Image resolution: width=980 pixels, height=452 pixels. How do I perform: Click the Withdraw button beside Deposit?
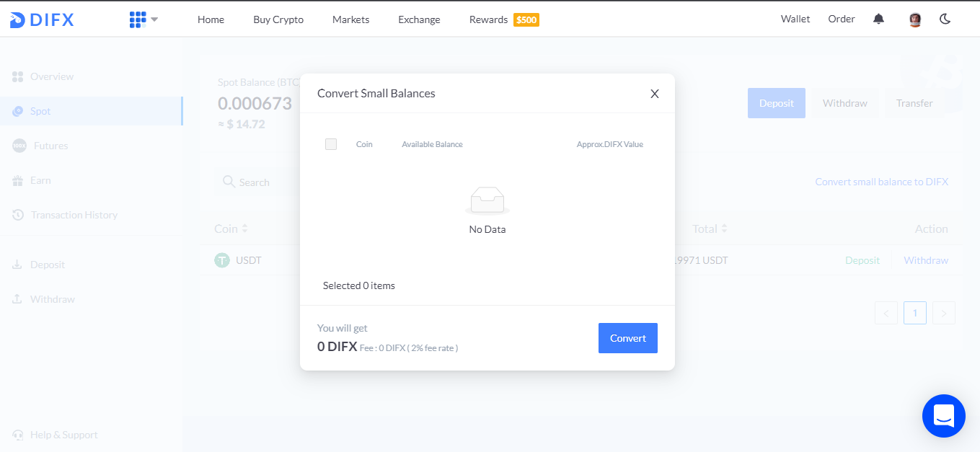coord(845,103)
